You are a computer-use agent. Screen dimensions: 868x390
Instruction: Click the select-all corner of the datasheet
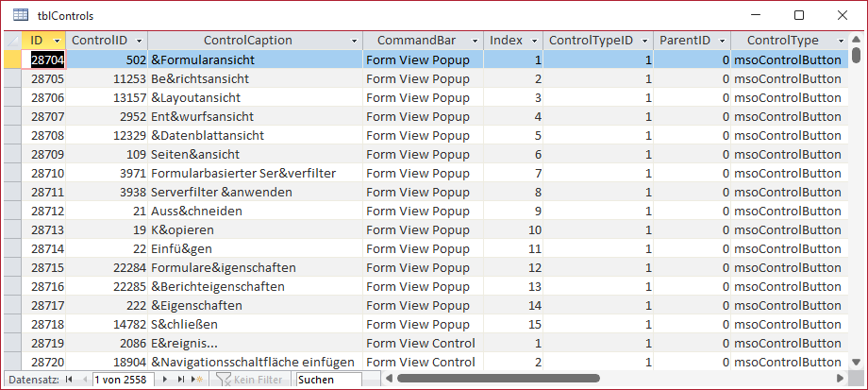[12, 41]
